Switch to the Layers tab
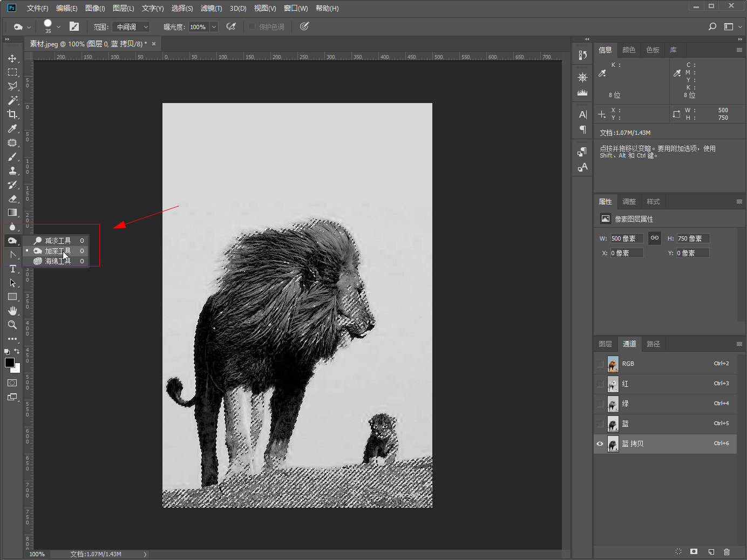The image size is (747, 560). pos(605,344)
